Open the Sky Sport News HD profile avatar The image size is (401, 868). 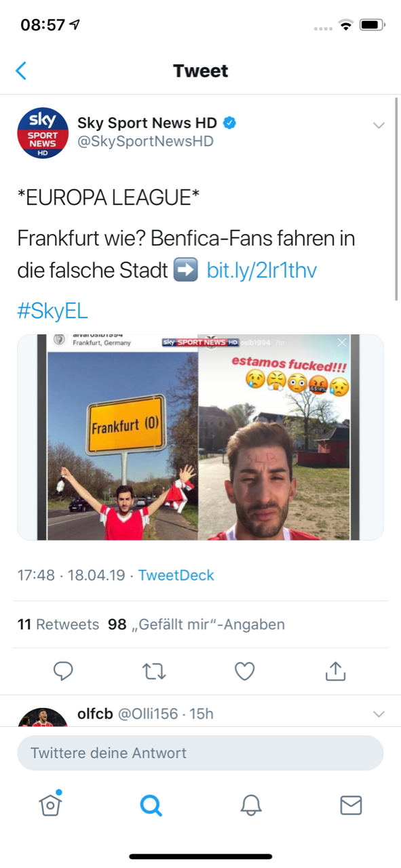[x=43, y=133]
